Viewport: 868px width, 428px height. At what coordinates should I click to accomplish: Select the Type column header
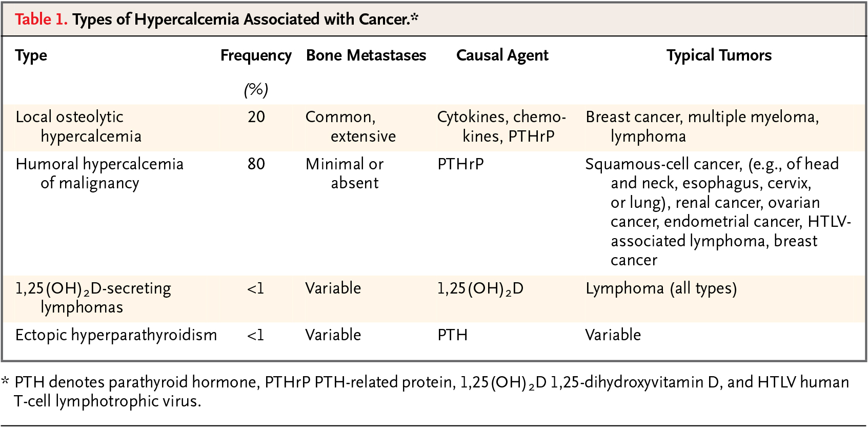31,55
